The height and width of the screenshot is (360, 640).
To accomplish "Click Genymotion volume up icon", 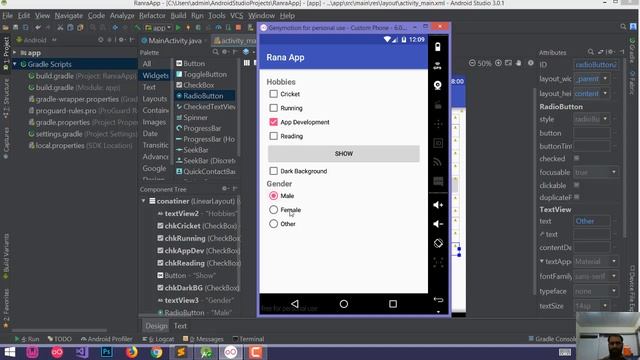I will [438, 205].
